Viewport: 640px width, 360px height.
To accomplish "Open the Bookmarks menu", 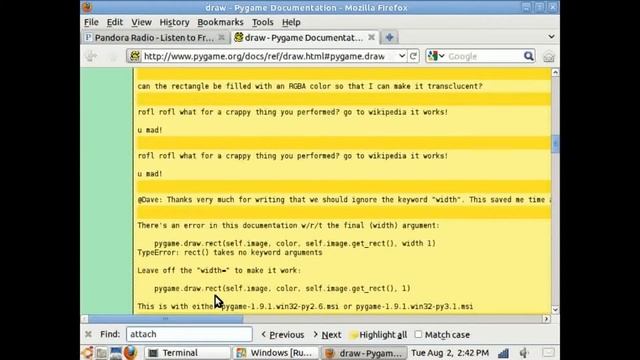I will coord(220,22).
